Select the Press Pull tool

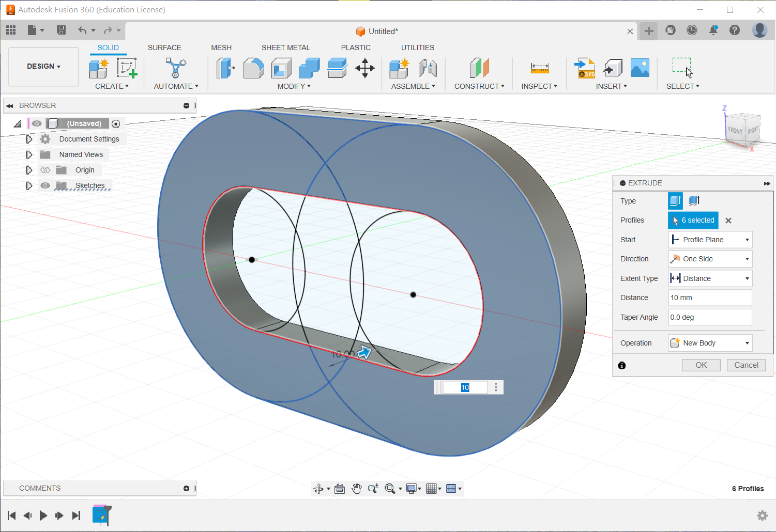(x=225, y=68)
